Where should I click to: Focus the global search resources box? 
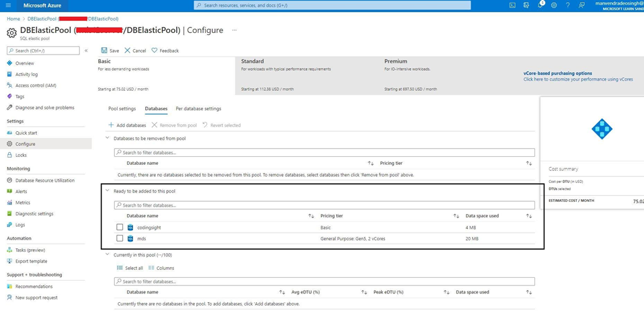point(332,5)
